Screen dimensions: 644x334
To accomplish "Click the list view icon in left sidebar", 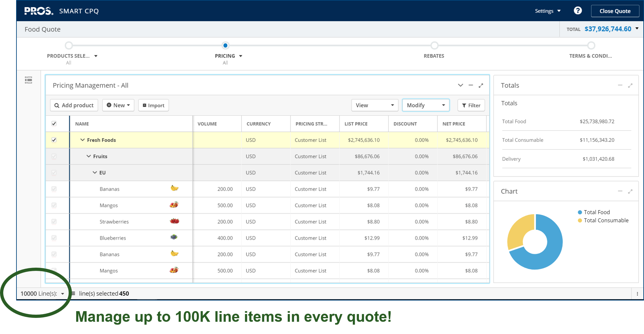I will [28, 80].
